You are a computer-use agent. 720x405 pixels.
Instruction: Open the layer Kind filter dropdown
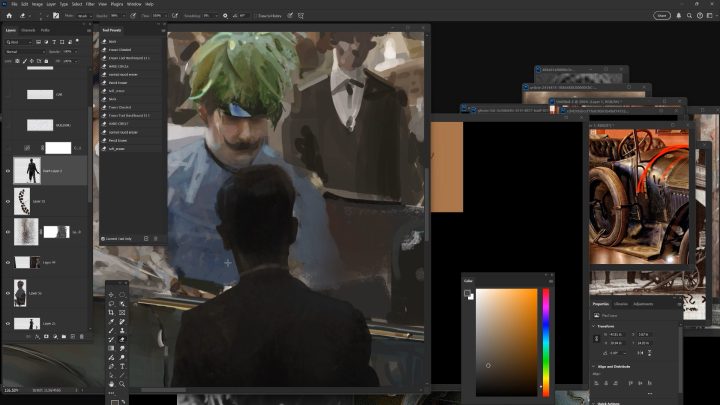(x=18, y=42)
